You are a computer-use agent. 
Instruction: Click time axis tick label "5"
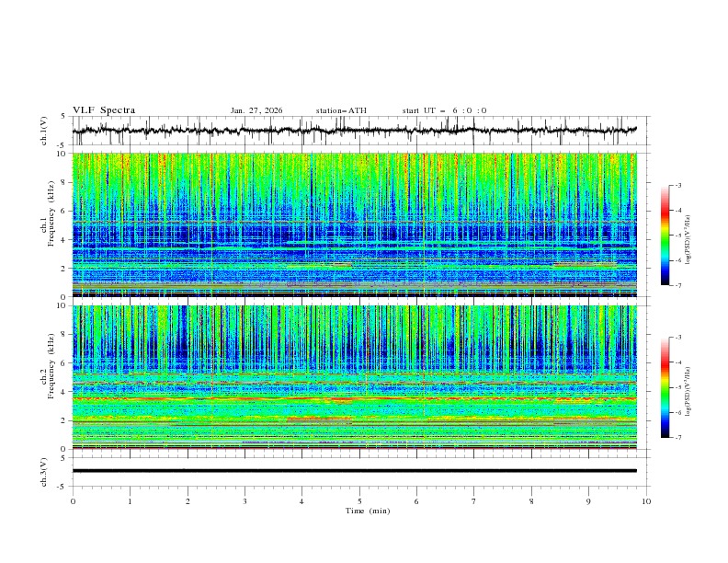tap(359, 501)
